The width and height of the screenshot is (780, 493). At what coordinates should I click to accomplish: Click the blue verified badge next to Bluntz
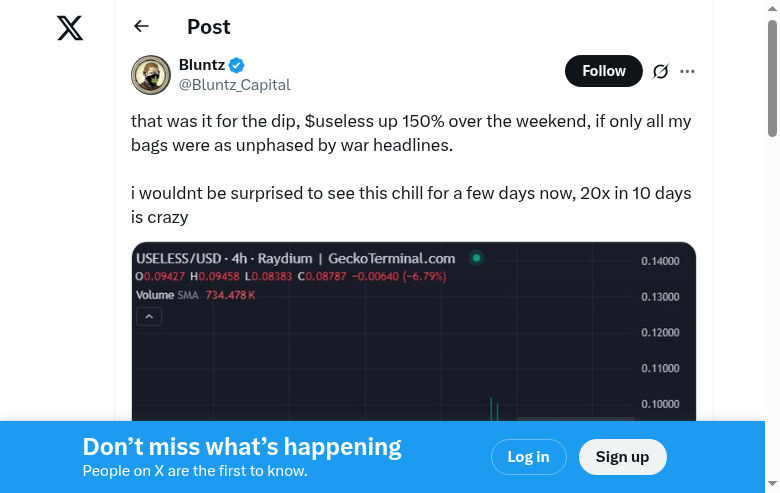coord(237,66)
